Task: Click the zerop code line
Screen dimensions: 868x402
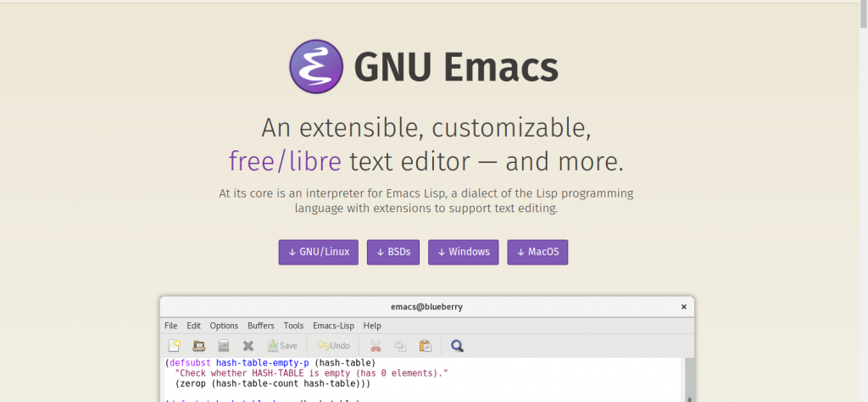Action: [272, 383]
